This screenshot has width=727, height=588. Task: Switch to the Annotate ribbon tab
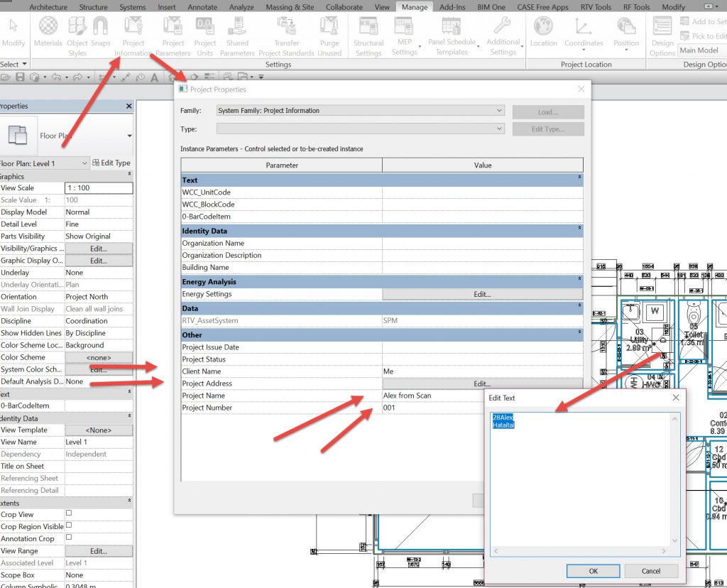tap(202, 7)
